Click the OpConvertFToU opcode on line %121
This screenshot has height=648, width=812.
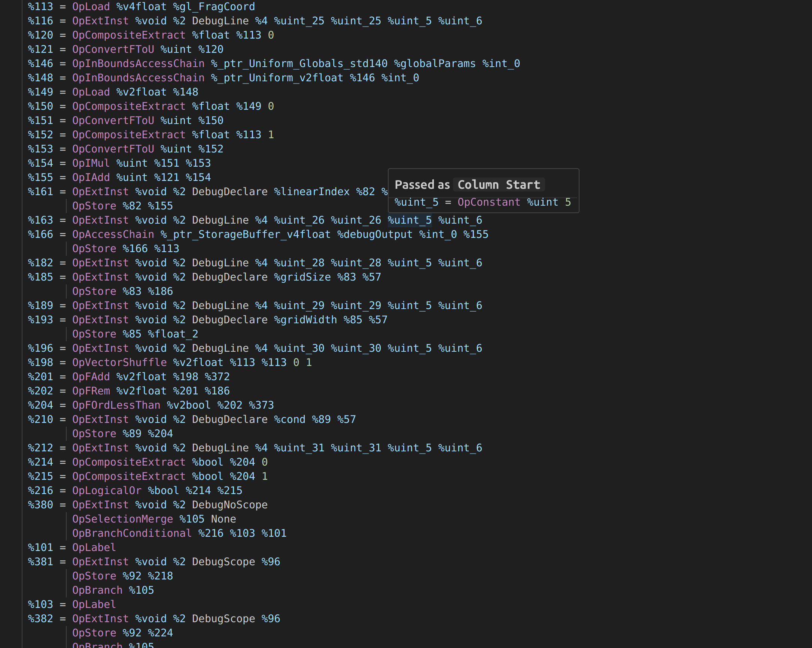tap(113, 49)
